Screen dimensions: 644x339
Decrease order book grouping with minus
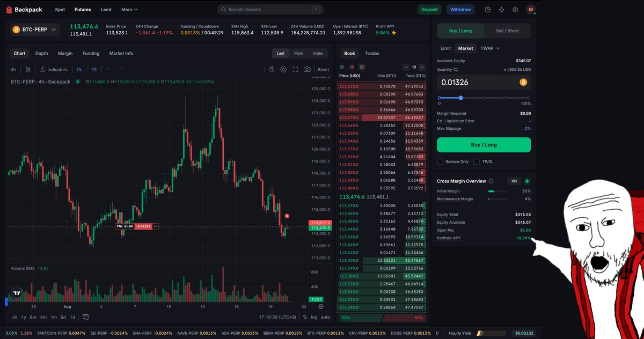405,67
